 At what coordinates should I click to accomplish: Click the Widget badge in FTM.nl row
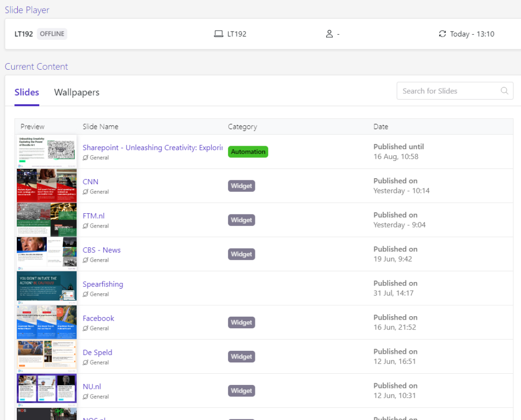pos(242,220)
